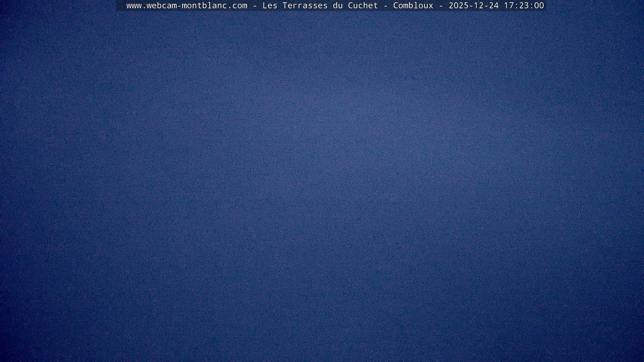
Task: Click the "Cuchet" word in the caption
Action: coord(363,6)
